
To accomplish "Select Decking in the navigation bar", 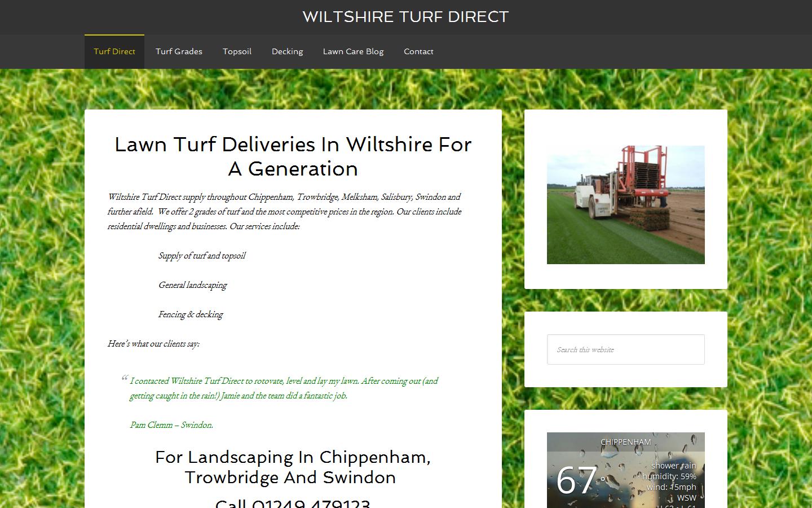I will point(287,51).
